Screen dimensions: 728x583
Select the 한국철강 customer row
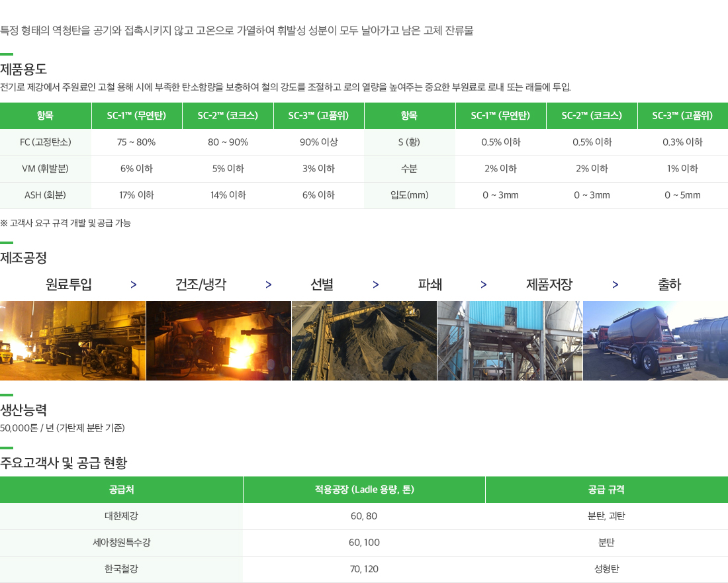pyautogui.click(x=364, y=569)
